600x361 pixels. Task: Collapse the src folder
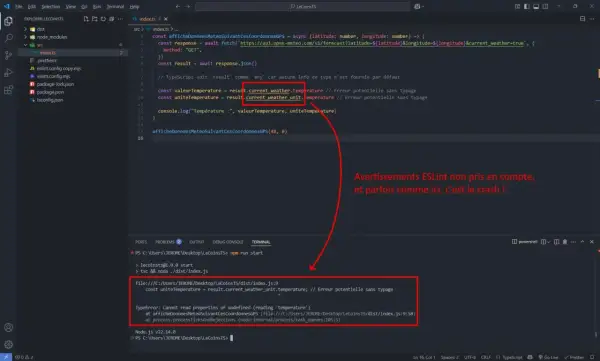click(x=40, y=45)
